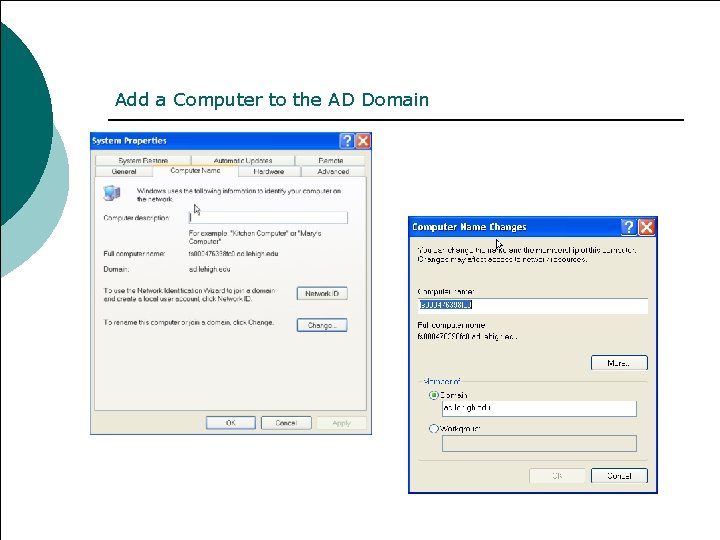Click the help icon in Computer Name Changes
720x540 pixels.
click(629, 227)
